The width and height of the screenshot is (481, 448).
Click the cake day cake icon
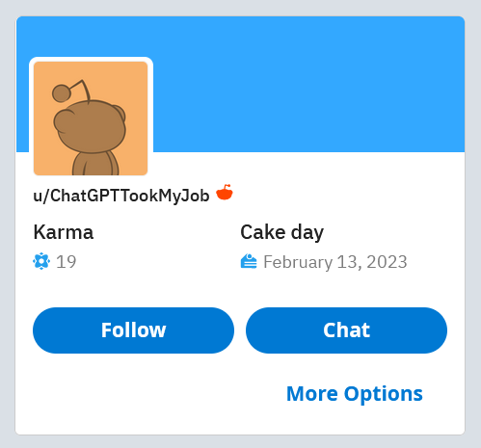(249, 261)
